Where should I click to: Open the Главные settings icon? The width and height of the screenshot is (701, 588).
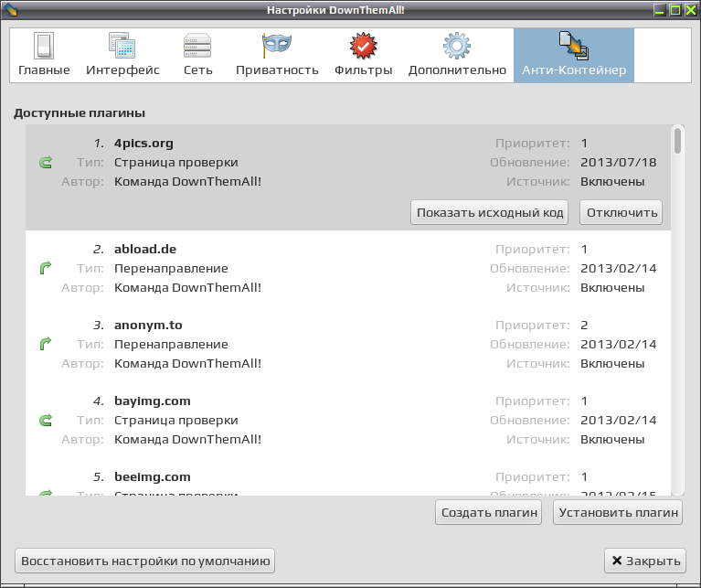[44, 46]
